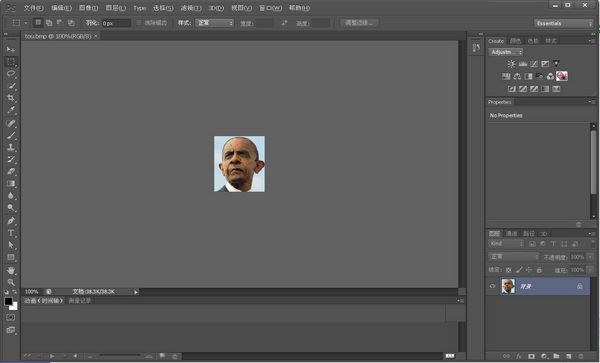Select the Crop tool

pos(11,98)
